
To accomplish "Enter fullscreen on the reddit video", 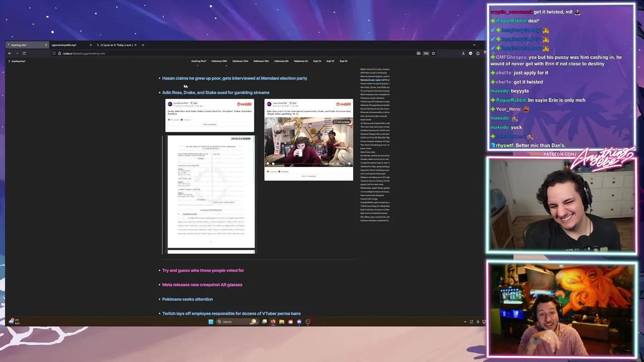I will 344,163.
